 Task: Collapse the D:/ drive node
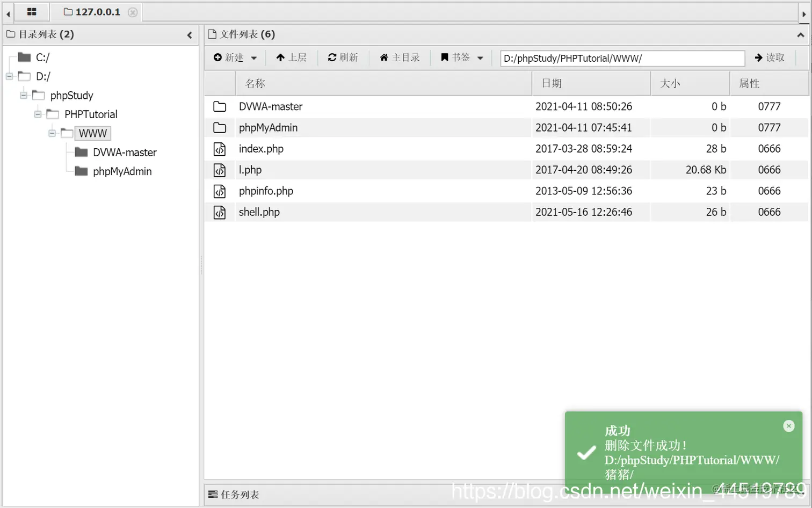coord(10,76)
